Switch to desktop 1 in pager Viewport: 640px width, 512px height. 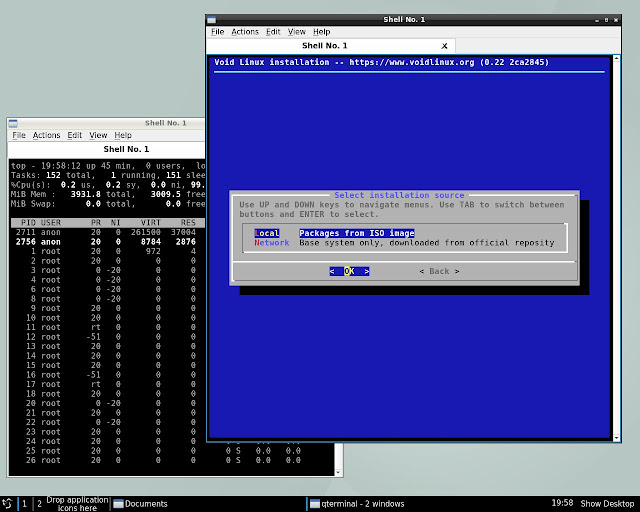point(24,504)
